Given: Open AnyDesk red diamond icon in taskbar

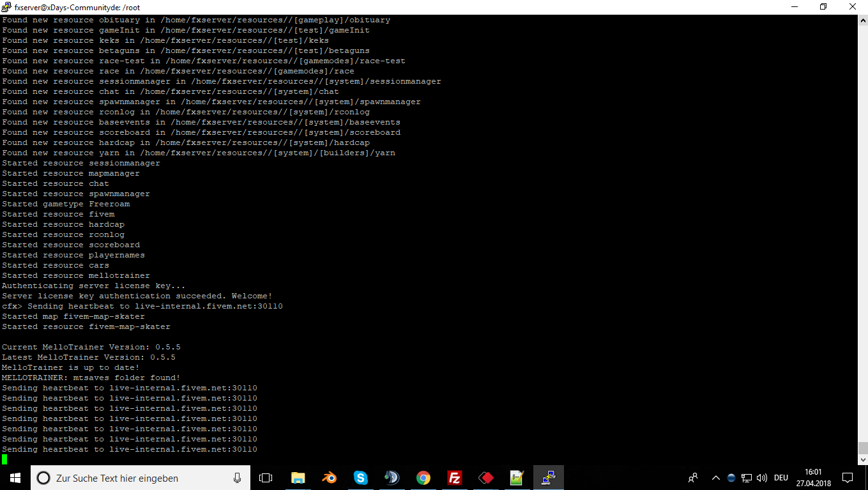Looking at the screenshot, I should [x=486, y=478].
